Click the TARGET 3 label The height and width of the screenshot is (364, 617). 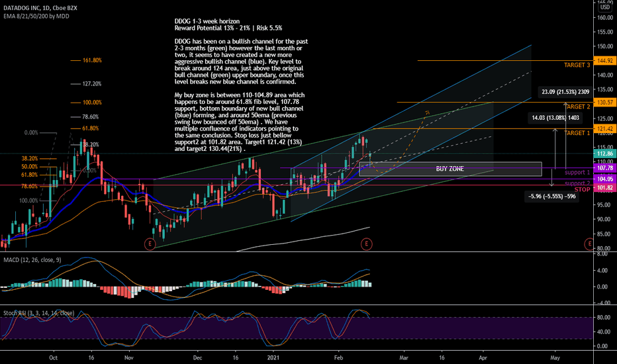pos(577,65)
